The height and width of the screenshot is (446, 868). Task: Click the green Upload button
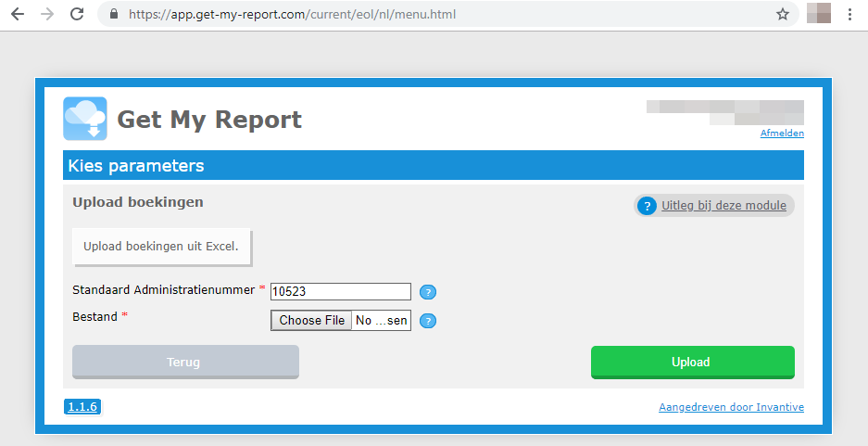click(x=693, y=363)
